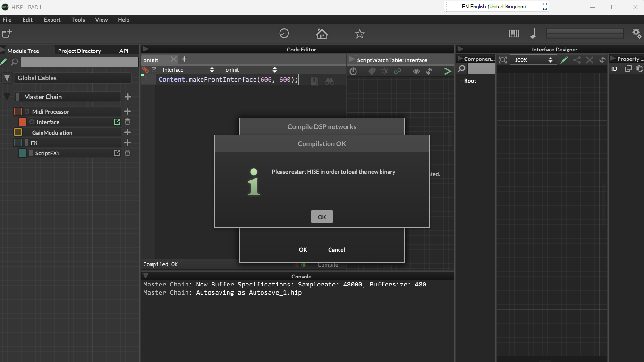Close the onInit editor tab
The height and width of the screenshot is (362, 644).
click(x=173, y=59)
